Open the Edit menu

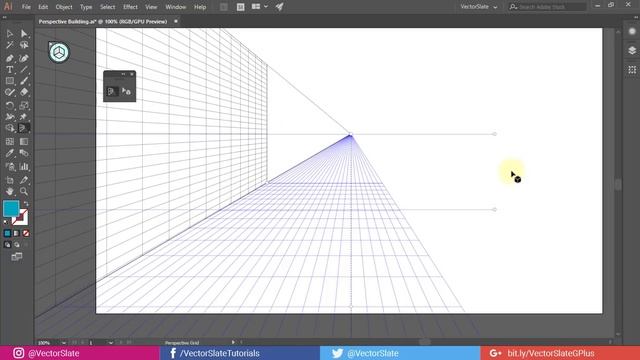coord(43,7)
